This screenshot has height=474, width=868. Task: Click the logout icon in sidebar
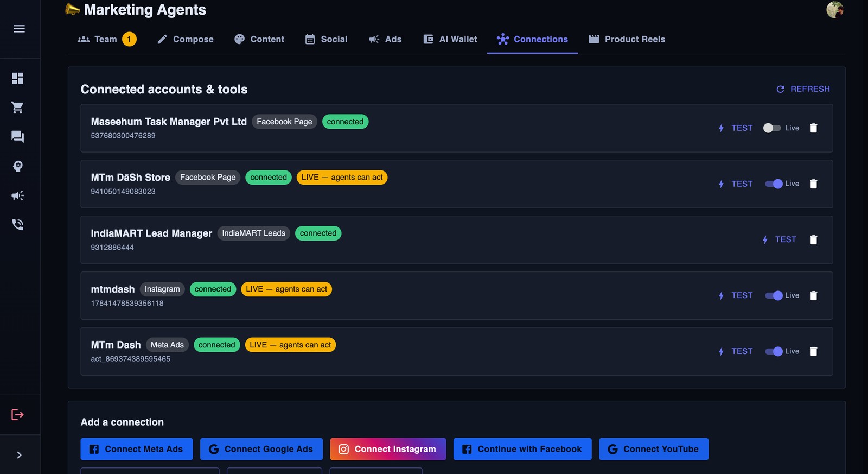(18, 415)
